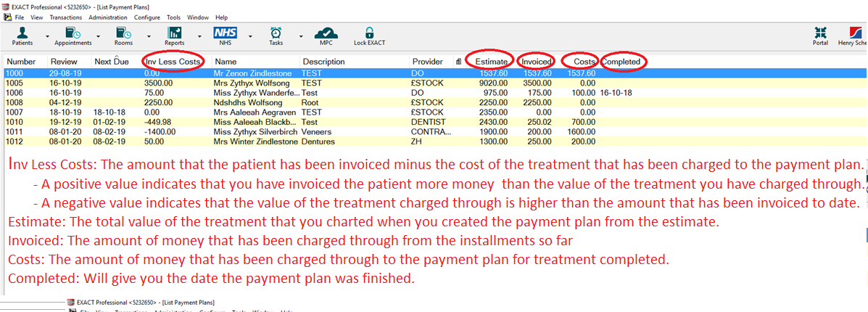The width and height of the screenshot is (868, 312).
Task: Expand the dropdown arrow next to Appointments
Action: click(x=98, y=36)
